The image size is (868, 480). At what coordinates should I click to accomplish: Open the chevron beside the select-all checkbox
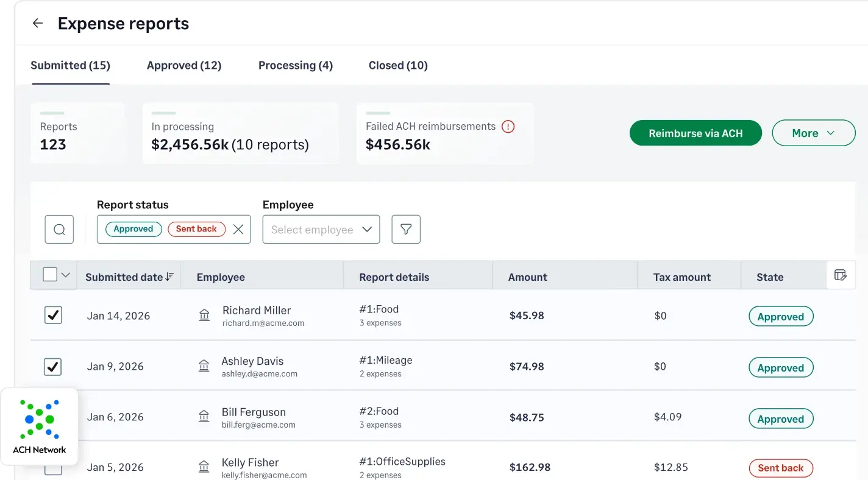(65, 274)
